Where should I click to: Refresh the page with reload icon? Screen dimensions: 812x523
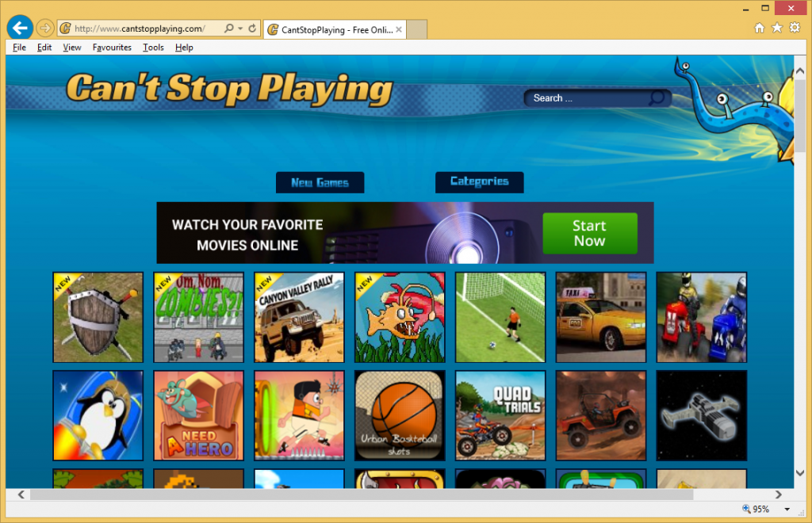point(252,29)
